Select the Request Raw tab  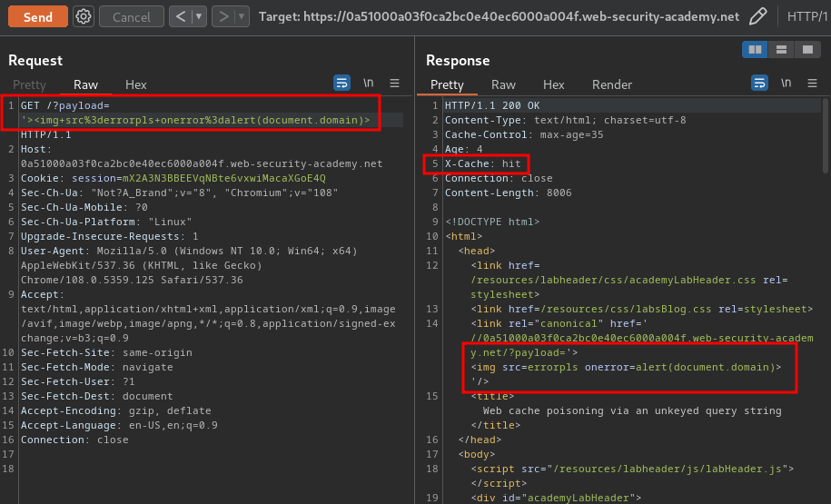pos(85,84)
